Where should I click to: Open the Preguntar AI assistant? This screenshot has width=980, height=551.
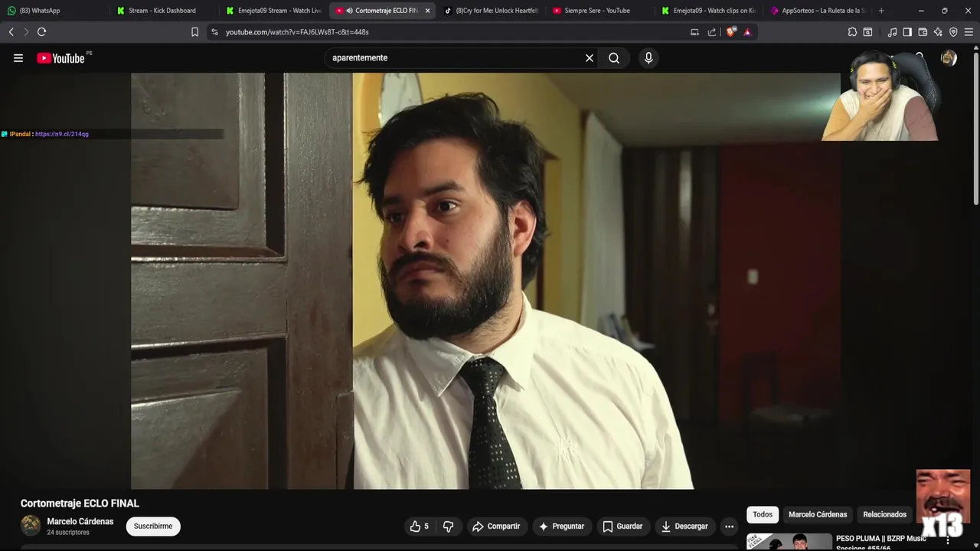tap(561, 527)
